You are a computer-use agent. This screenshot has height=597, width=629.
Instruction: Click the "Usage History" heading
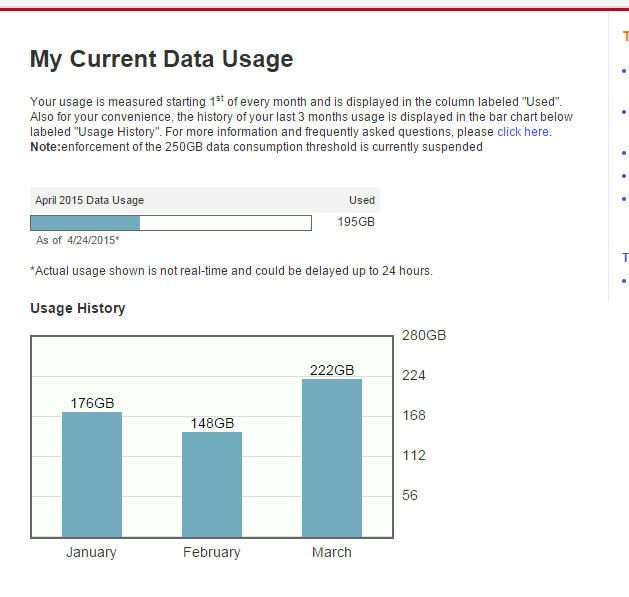tap(78, 308)
